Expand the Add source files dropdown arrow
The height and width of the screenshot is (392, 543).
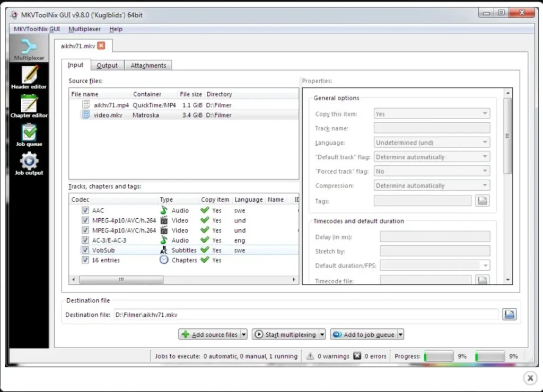[243, 334]
